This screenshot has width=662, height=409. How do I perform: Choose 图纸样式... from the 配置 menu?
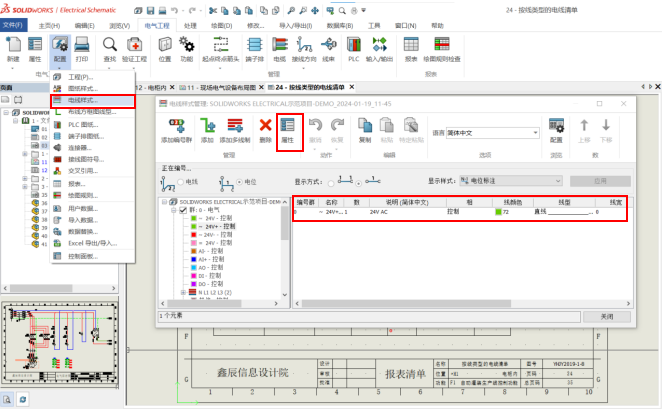click(92, 89)
